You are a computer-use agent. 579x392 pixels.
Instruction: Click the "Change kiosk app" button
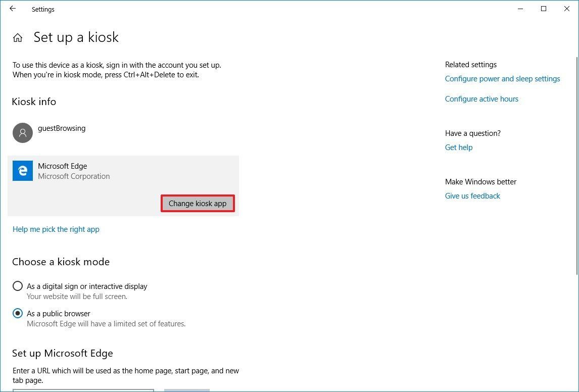(198, 203)
